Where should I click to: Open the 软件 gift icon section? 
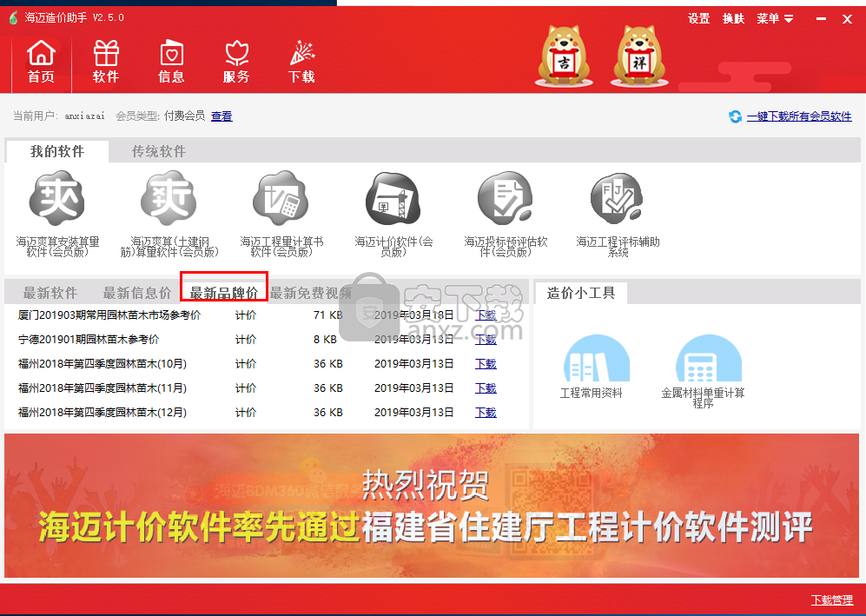pos(106,62)
